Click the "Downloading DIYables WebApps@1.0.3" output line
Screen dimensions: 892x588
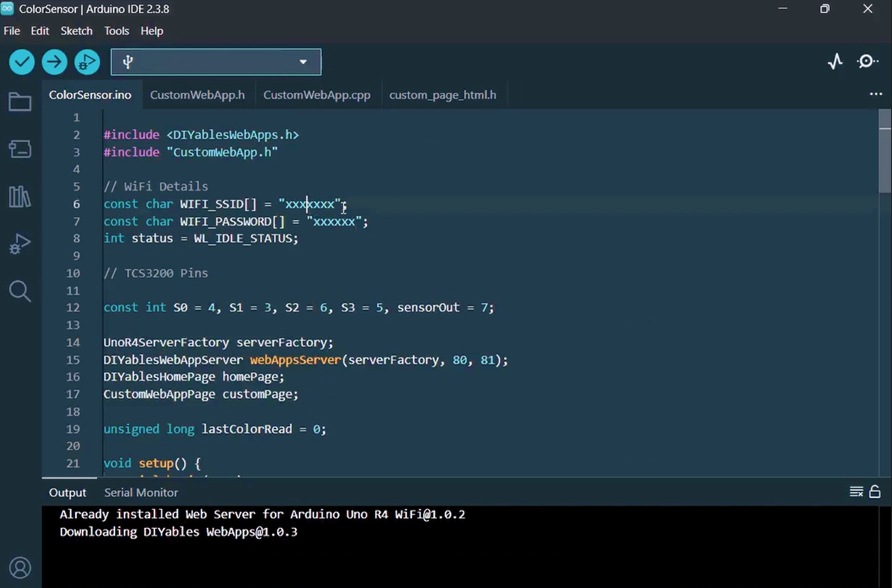pos(179,532)
